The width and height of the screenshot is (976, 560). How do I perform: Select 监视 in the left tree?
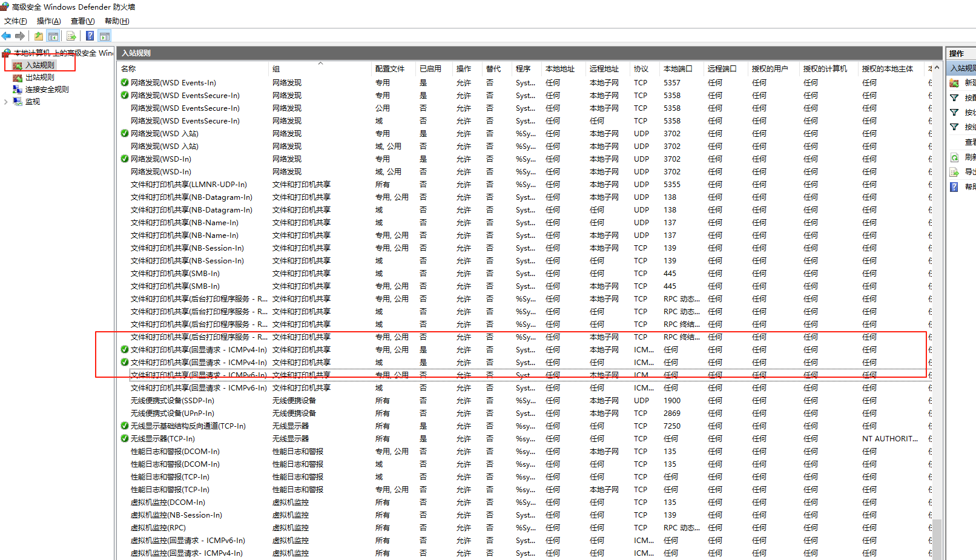click(33, 102)
